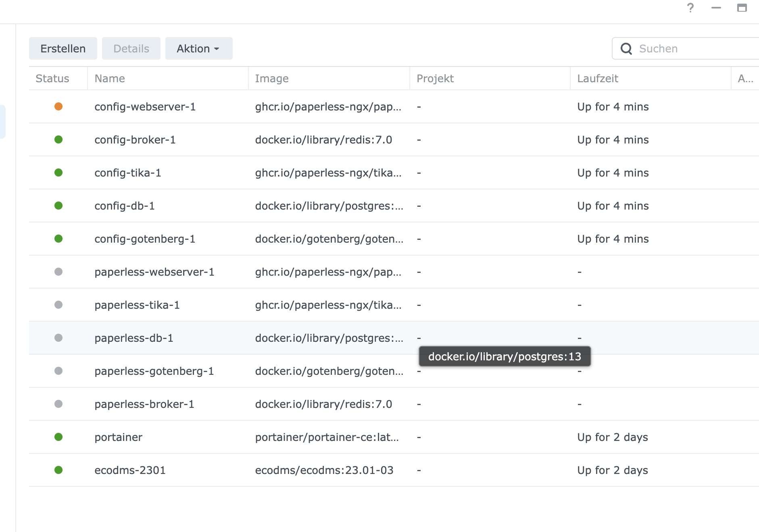This screenshot has height=532, width=759.
Task: Click green status dot of config-broker-1
Action: (58, 139)
